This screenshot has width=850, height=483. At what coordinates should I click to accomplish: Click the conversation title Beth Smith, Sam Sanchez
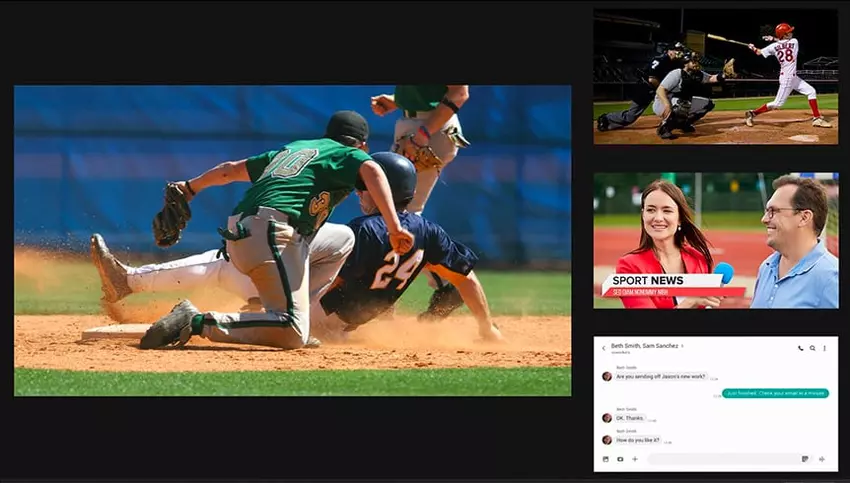click(647, 346)
